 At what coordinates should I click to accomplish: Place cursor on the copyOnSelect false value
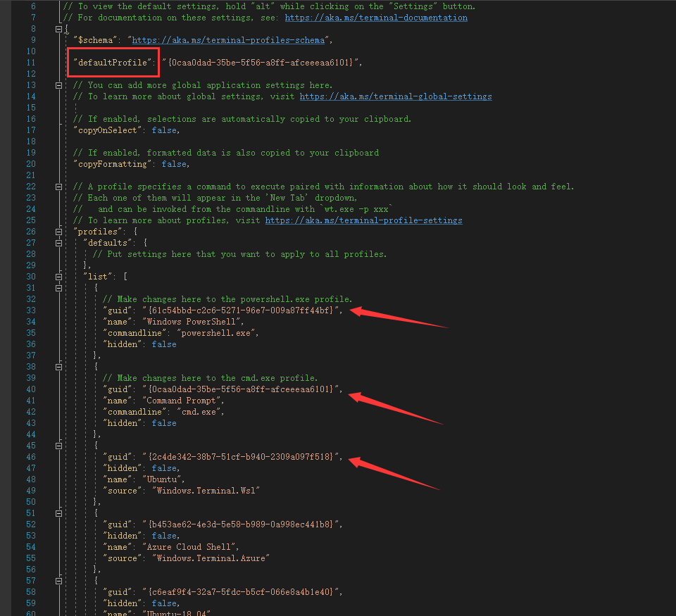pos(164,130)
